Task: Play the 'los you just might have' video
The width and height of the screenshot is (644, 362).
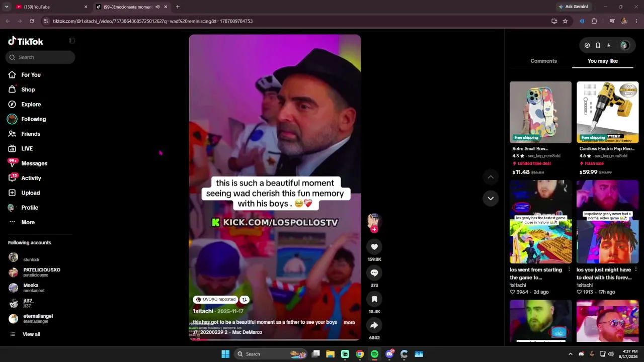Action: pos(607,222)
